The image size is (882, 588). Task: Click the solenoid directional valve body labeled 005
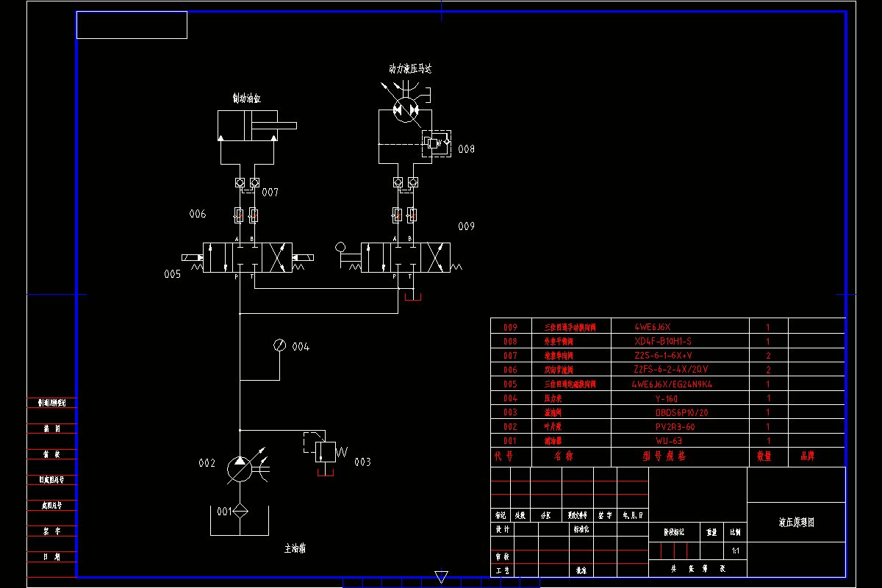click(248, 257)
